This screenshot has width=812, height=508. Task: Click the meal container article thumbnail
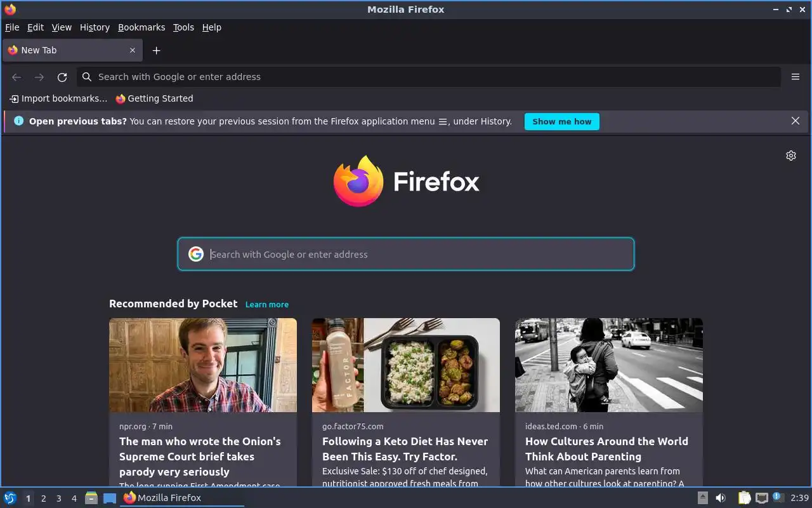click(406, 365)
